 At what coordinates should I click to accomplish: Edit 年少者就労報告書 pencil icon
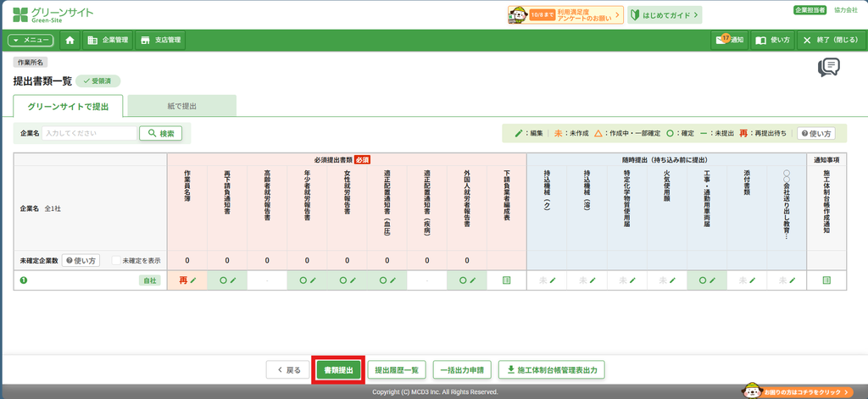coord(313,280)
